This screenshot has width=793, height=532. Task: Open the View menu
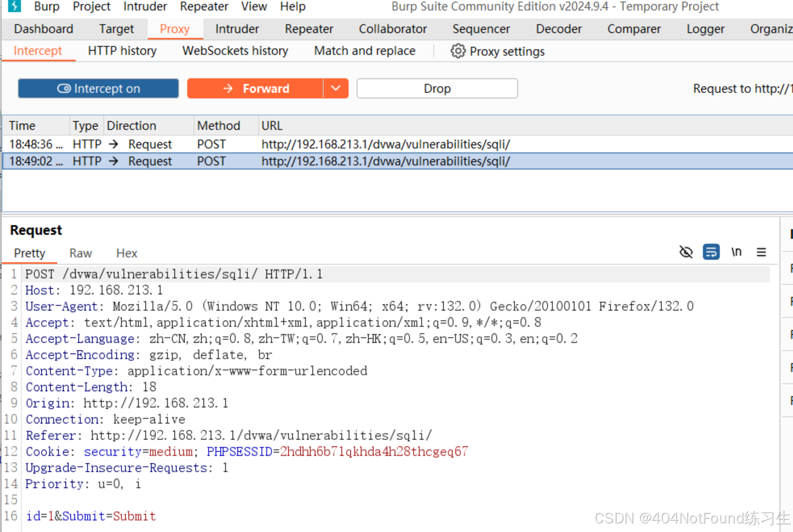coord(254,6)
